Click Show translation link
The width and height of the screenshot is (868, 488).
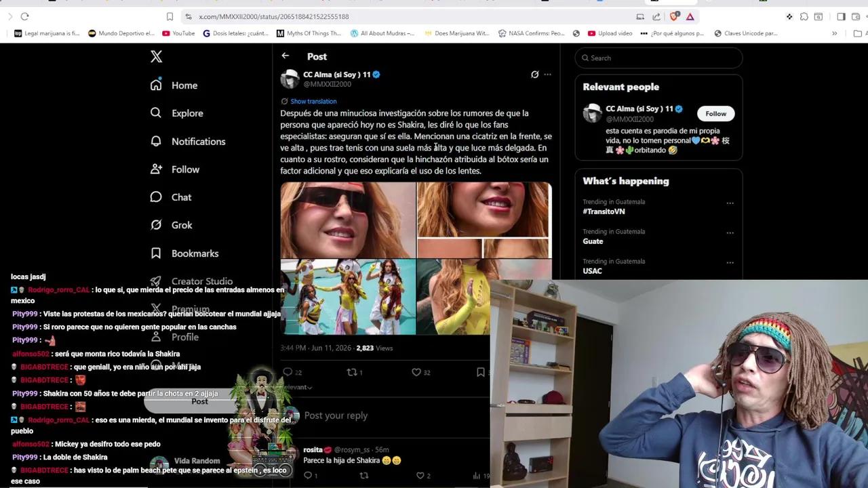click(x=313, y=101)
